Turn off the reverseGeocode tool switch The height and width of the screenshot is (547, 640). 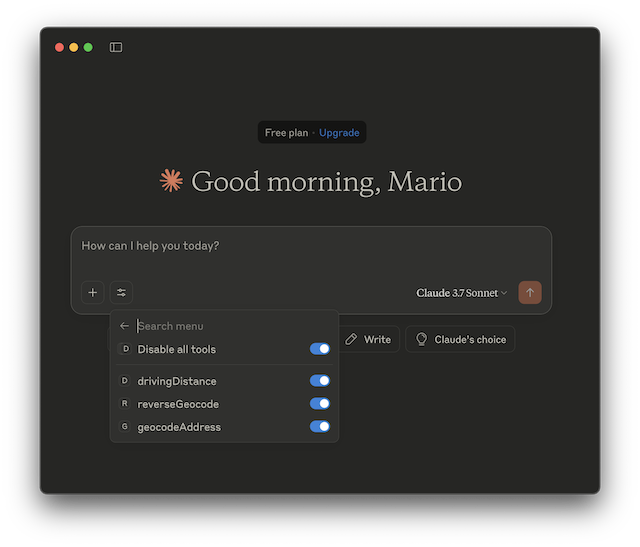(320, 403)
